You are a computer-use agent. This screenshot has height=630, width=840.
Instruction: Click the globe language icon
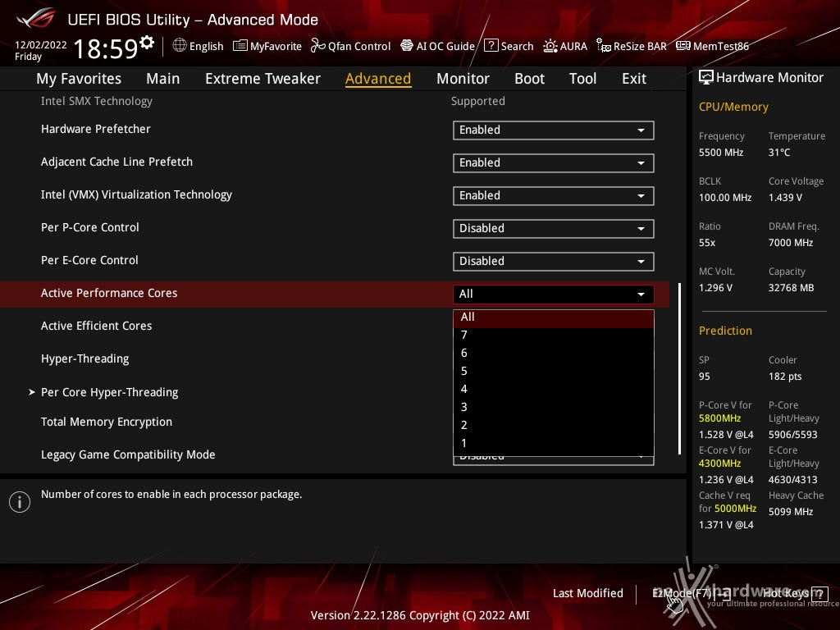click(180, 46)
